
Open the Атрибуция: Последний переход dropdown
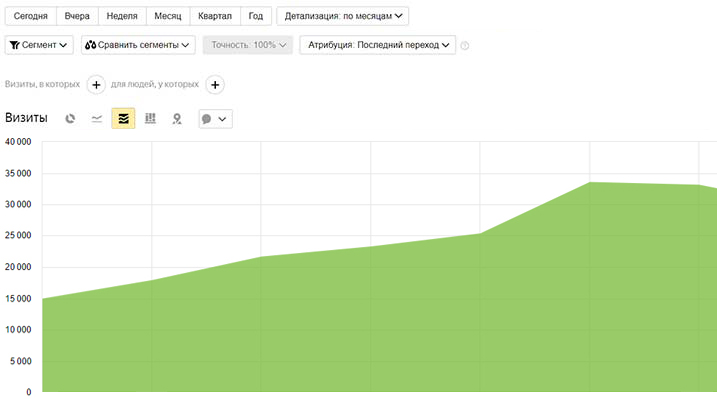click(378, 45)
